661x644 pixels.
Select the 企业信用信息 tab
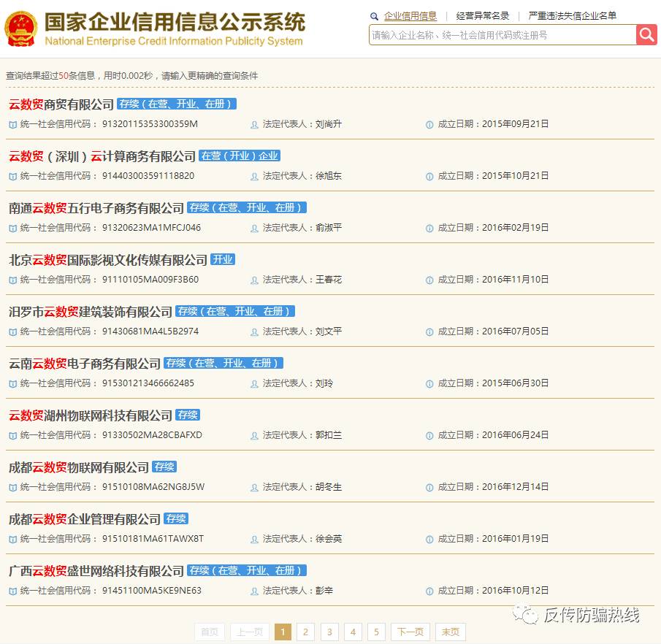pos(410,16)
